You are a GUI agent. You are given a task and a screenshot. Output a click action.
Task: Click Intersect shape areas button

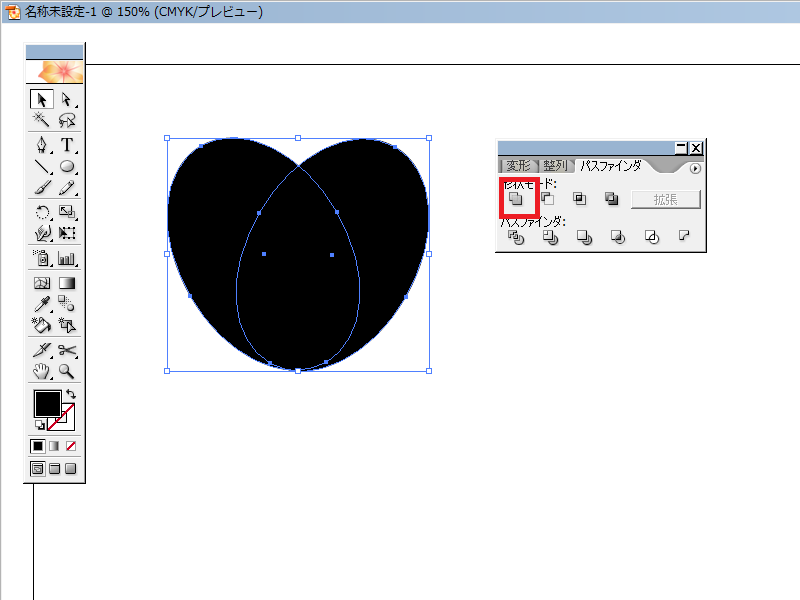pyautogui.click(x=580, y=198)
